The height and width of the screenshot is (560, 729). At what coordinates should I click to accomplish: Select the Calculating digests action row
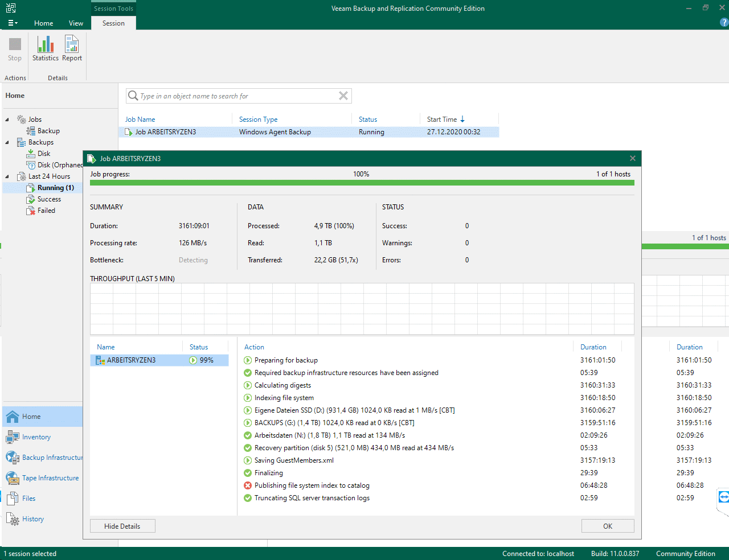point(436,385)
